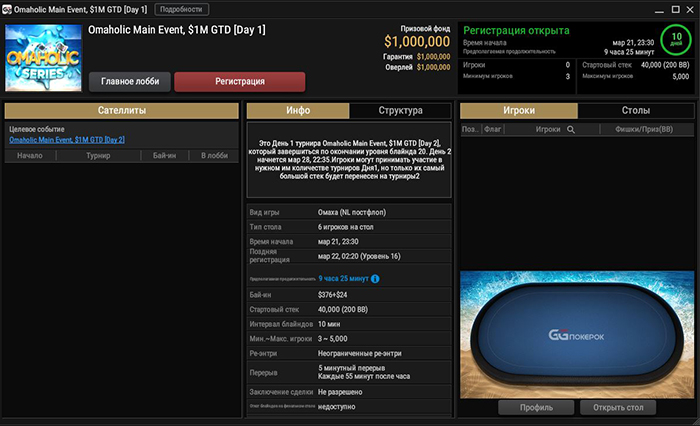Select the Игроки tab
Screen dimensions: 700x426
pyautogui.click(x=519, y=111)
